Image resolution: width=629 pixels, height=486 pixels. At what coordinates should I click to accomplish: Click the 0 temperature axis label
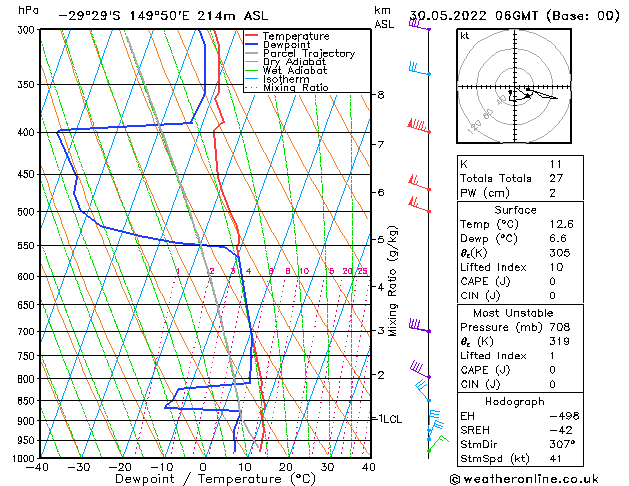(x=203, y=467)
